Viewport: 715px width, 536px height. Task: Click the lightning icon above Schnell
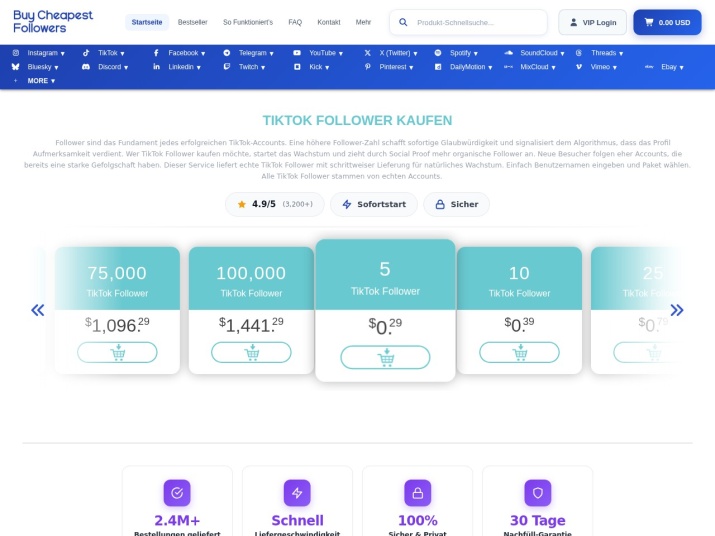click(x=297, y=493)
